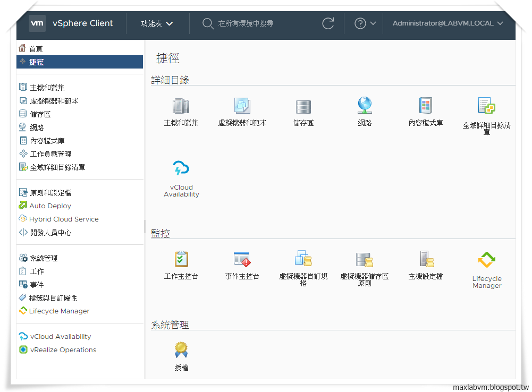Screen dimensions: 532x392
Task: Open the 工作主控台 clipboard icon
Action: coord(181,259)
